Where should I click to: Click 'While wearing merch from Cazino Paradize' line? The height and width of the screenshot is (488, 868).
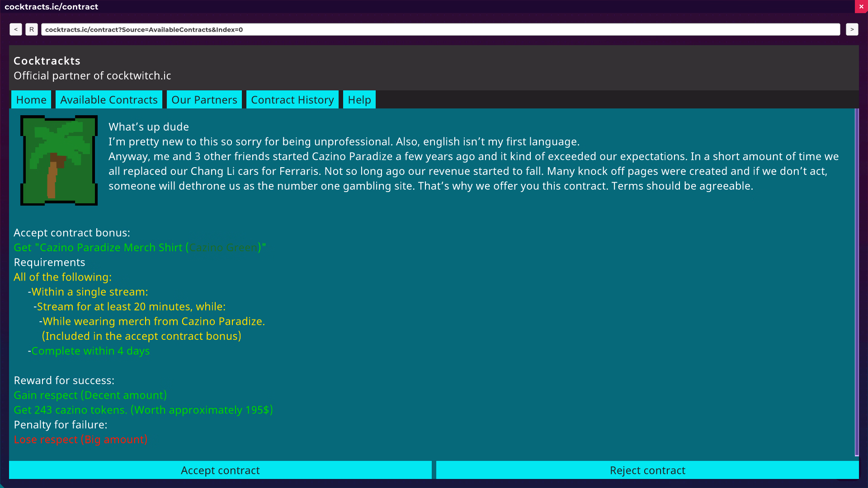[x=152, y=321]
